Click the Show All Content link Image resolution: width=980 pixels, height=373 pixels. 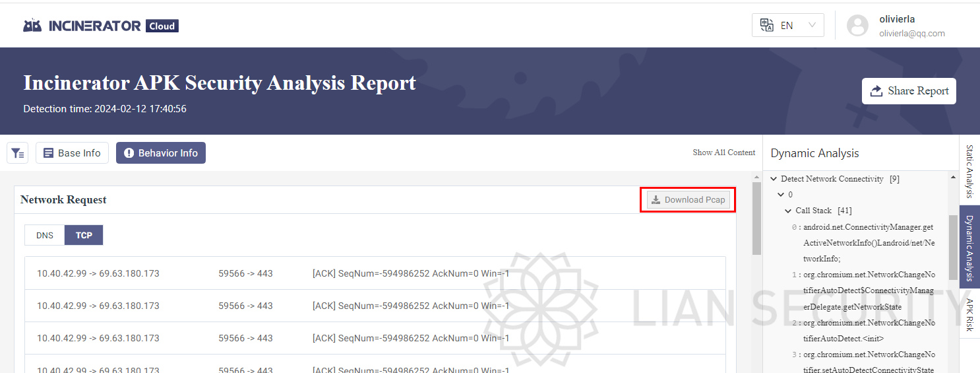(723, 153)
